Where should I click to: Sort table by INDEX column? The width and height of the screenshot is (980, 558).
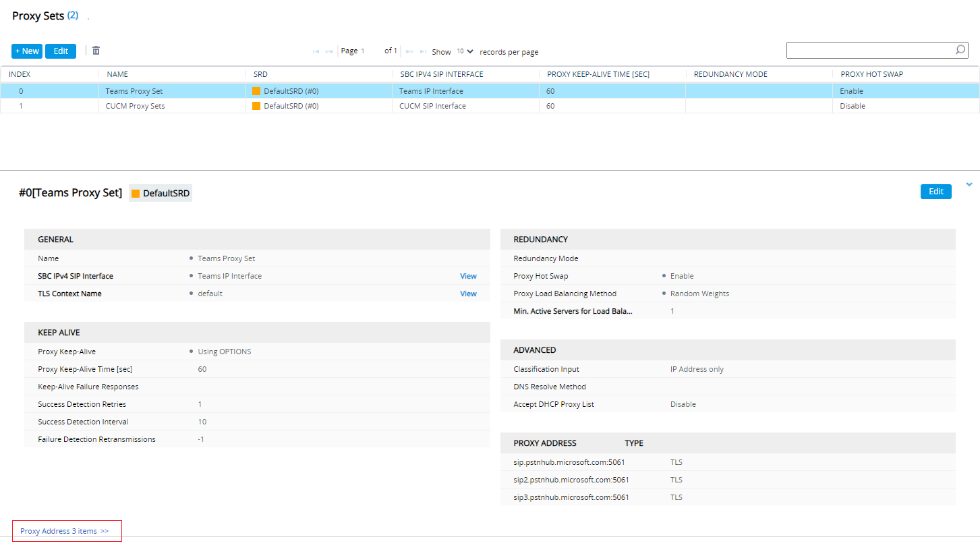pyautogui.click(x=20, y=74)
